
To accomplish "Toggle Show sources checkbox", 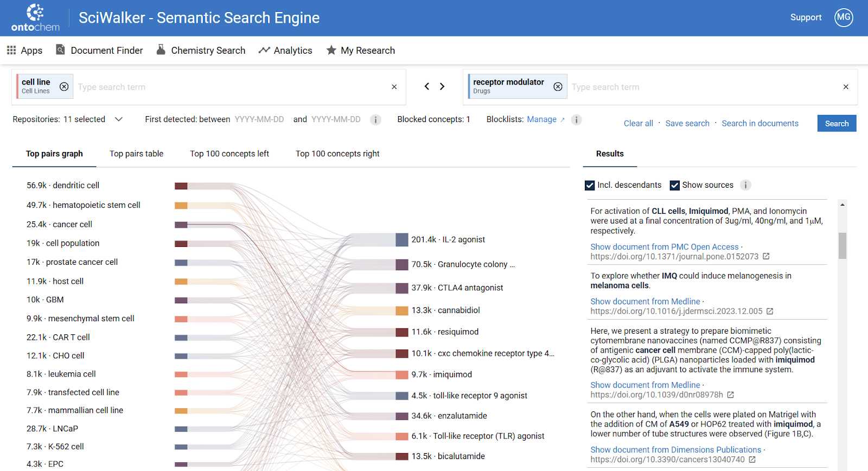I will coord(675,185).
